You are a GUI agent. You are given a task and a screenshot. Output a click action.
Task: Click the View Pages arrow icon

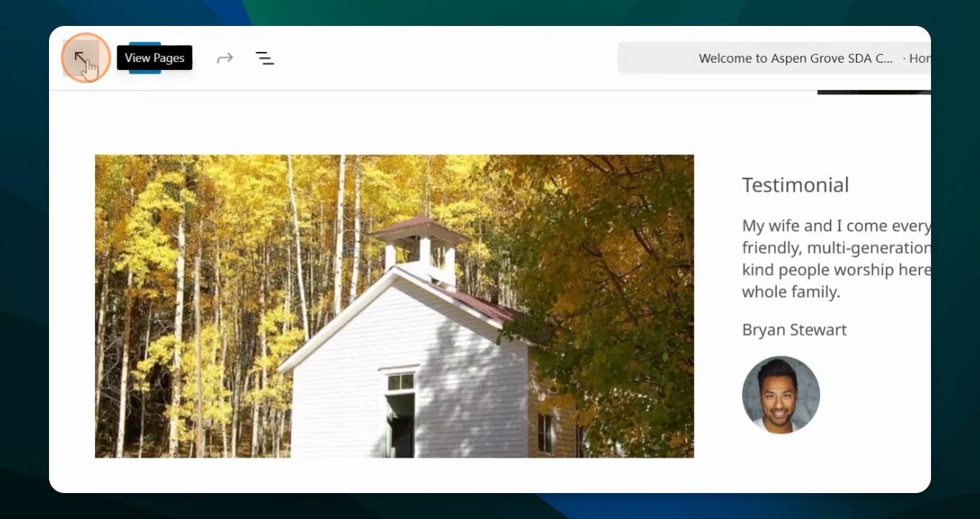[x=81, y=58]
